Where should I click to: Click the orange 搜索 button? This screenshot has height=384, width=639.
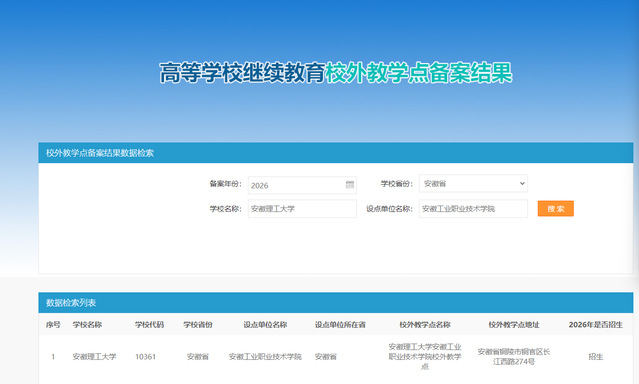pos(555,209)
